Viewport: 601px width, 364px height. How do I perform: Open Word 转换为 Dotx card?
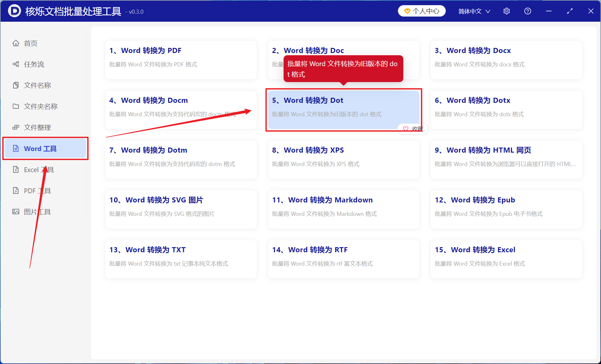[x=506, y=110]
